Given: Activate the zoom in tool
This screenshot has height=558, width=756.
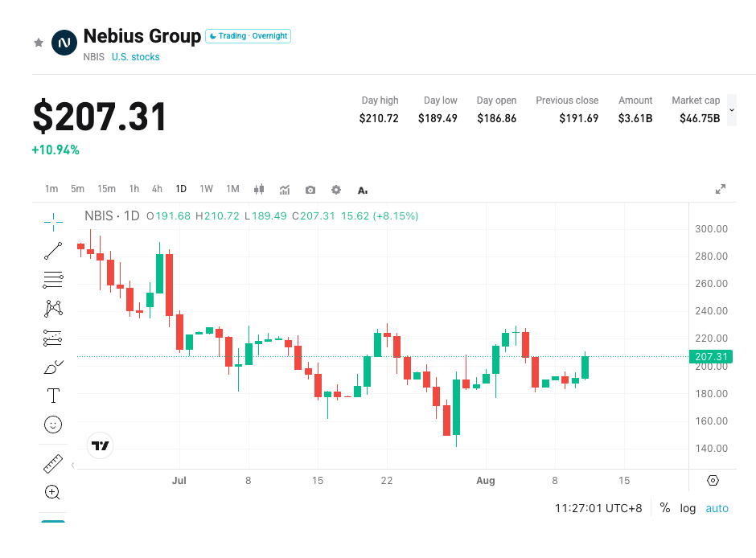Looking at the screenshot, I should [52, 492].
